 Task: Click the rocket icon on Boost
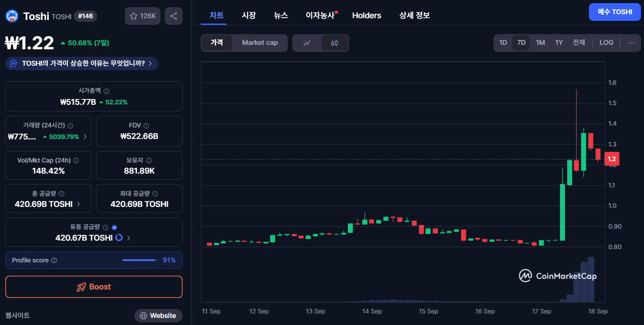click(x=81, y=287)
